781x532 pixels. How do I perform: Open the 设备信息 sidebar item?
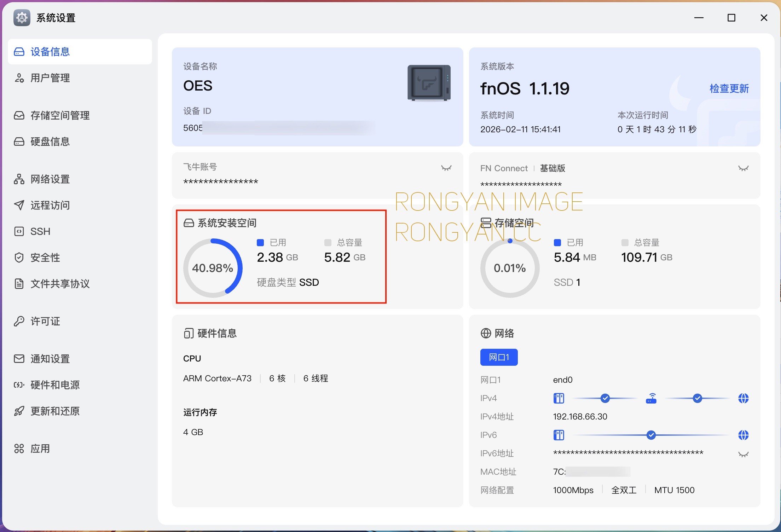[x=80, y=52]
